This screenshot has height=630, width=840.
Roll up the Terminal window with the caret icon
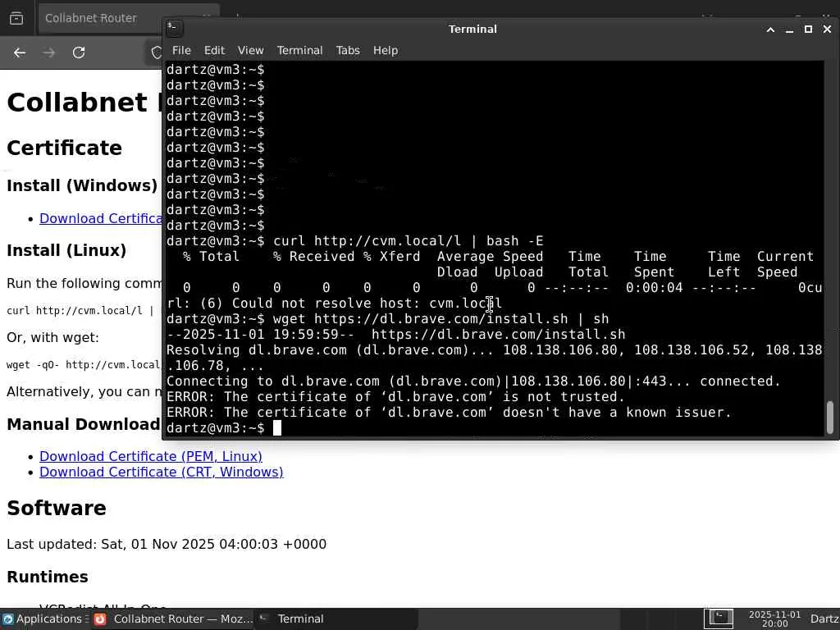pyautogui.click(x=770, y=30)
